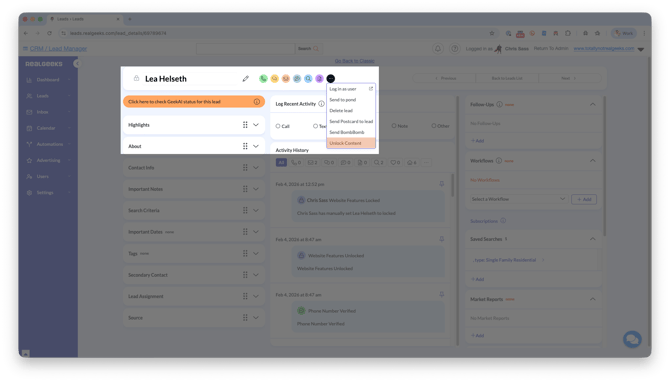
Task: Open Dashboard in sidebar
Action: (48, 80)
